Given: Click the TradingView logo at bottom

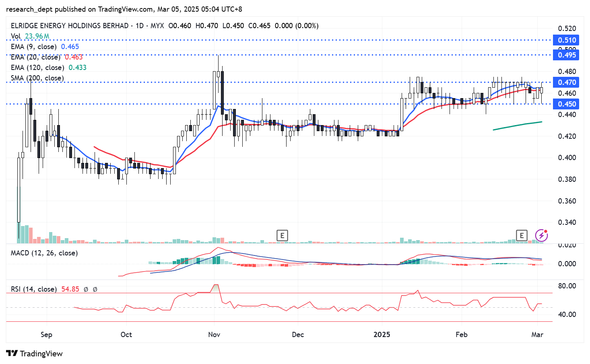Looking at the screenshot, I should point(35,354).
